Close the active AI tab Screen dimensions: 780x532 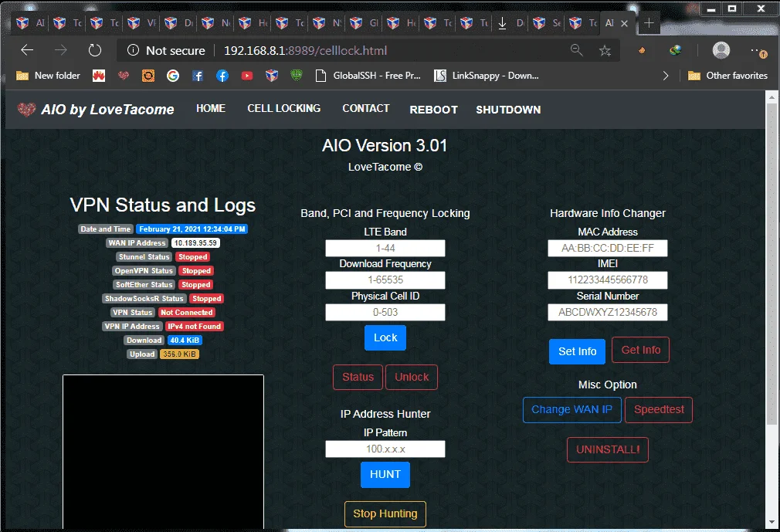tap(624, 23)
